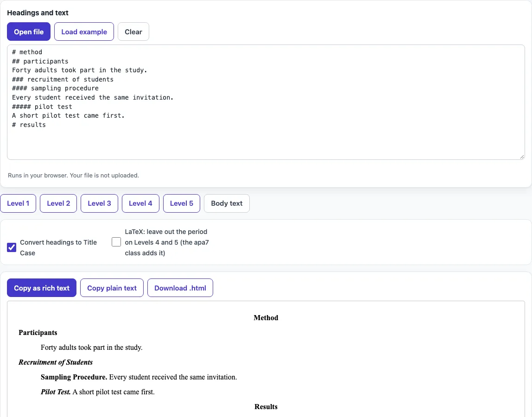Screen dimensions: 532x417
Task: Apply Level 1 heading format
Action: click(18, 203)
